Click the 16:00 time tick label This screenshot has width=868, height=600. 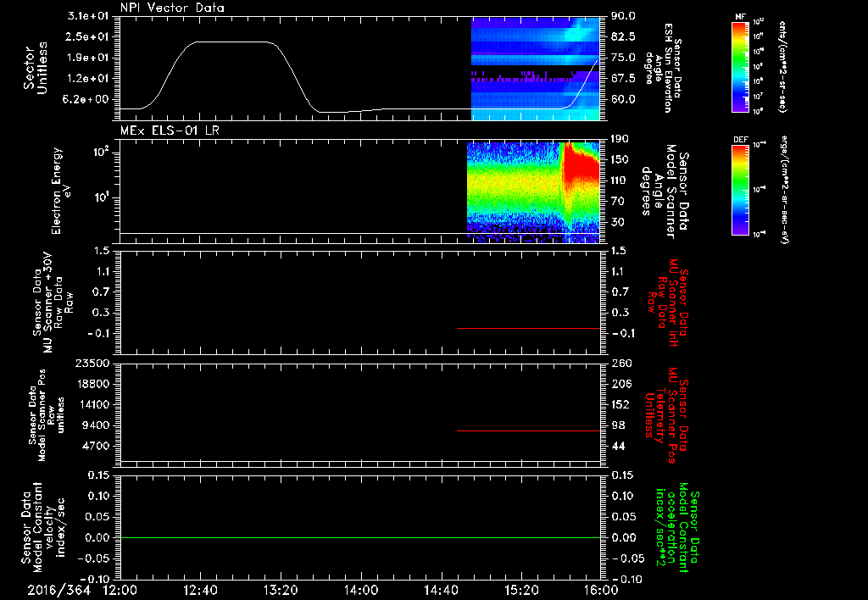601,590
